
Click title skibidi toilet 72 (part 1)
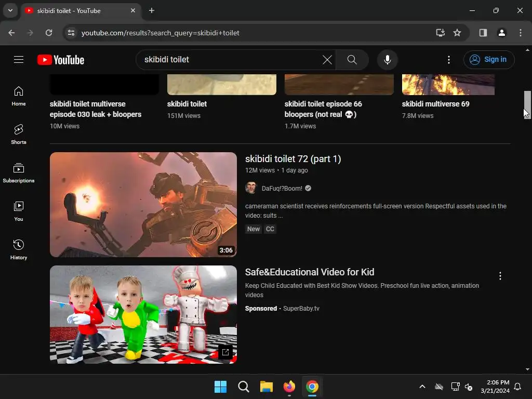293,159
